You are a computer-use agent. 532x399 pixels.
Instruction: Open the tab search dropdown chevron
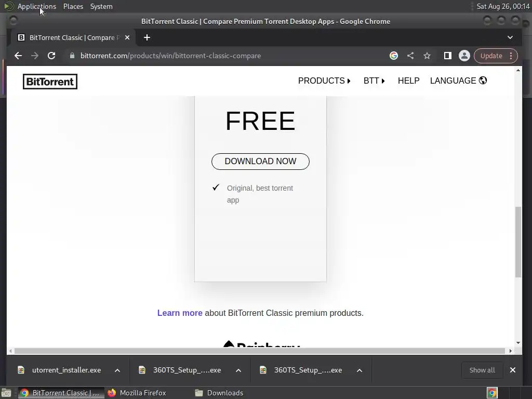point(510,37)
